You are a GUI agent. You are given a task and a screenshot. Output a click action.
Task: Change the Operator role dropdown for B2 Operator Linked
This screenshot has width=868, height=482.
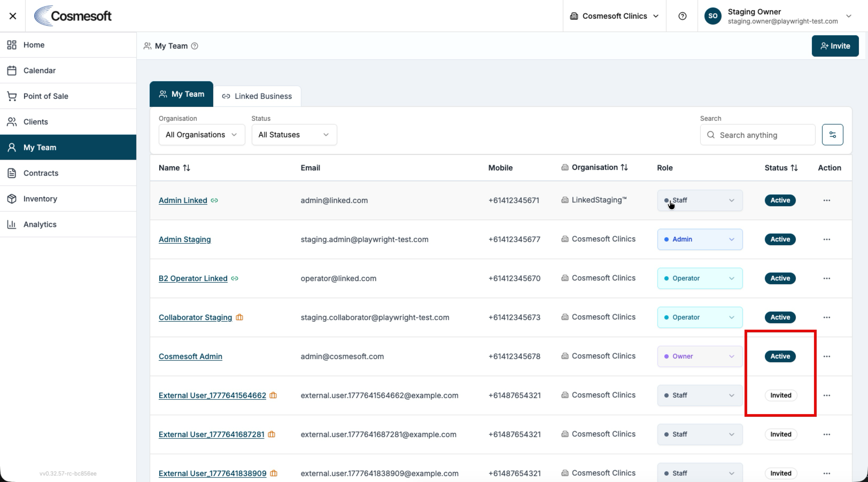pyautogui.click(x=700, y=278)
